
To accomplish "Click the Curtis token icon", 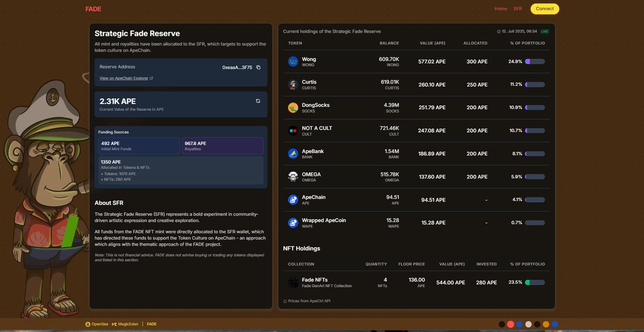I will pos(293,85).
